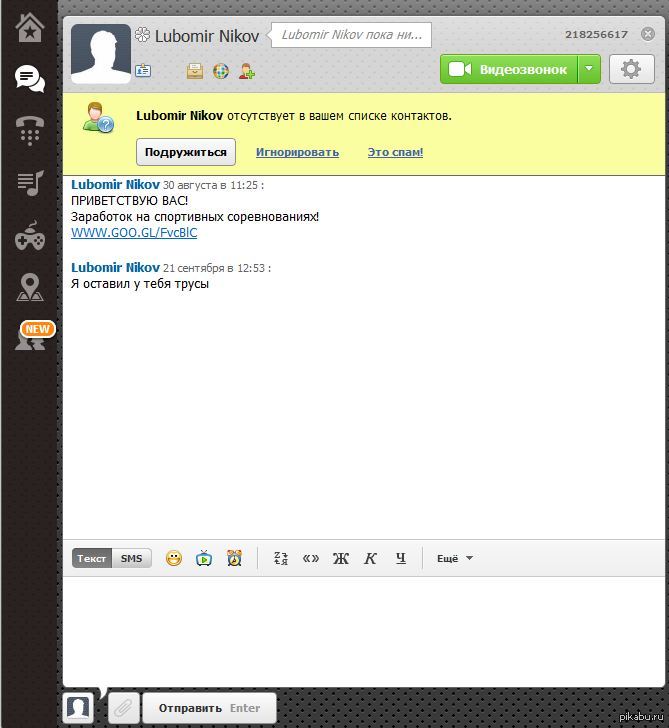Send buzz with alarm clock icon
669x728 pixels.
click(234, 558)
